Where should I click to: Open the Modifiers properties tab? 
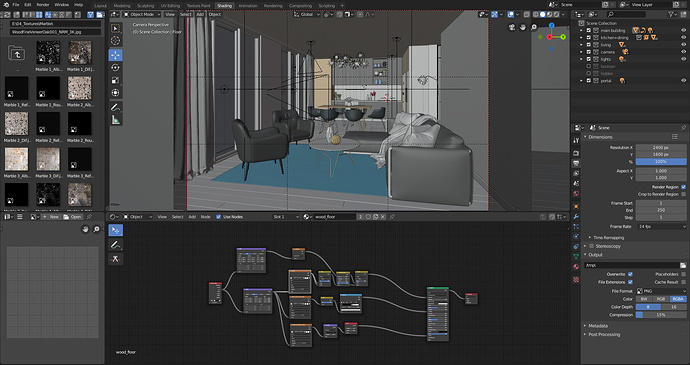click(576, 216)
